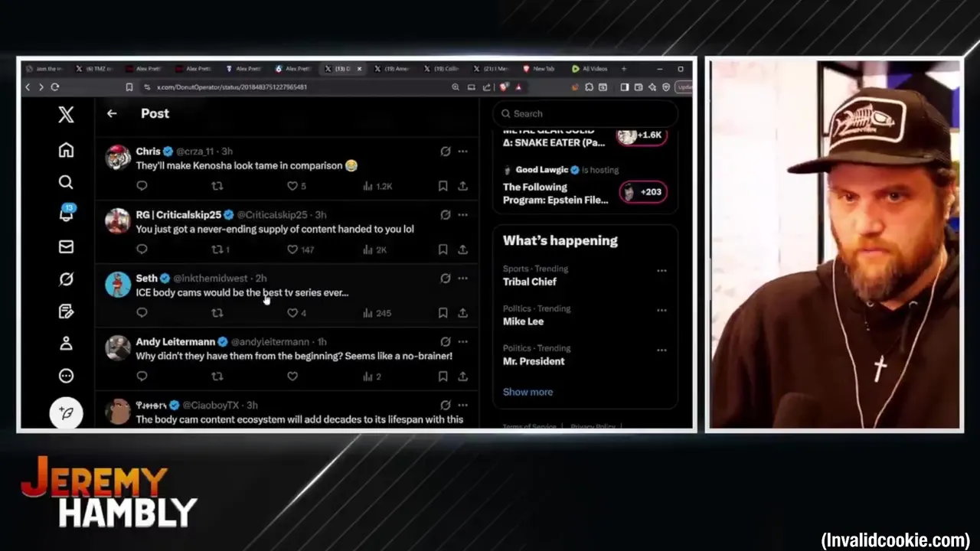The width and height of the screenshot is (980, 551).
Task: Open more options on Chris's comment
Action: [x=462, y=152]
